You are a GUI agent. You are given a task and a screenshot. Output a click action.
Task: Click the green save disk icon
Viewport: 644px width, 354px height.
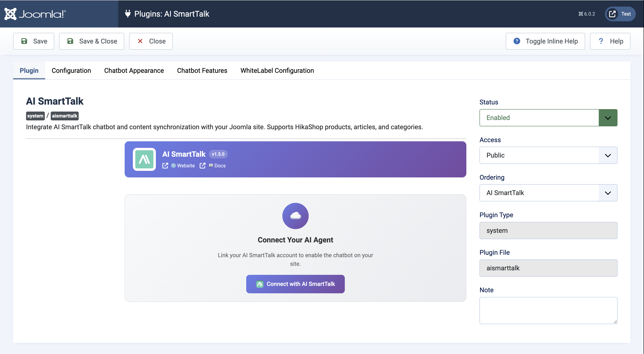coord(24,41)
